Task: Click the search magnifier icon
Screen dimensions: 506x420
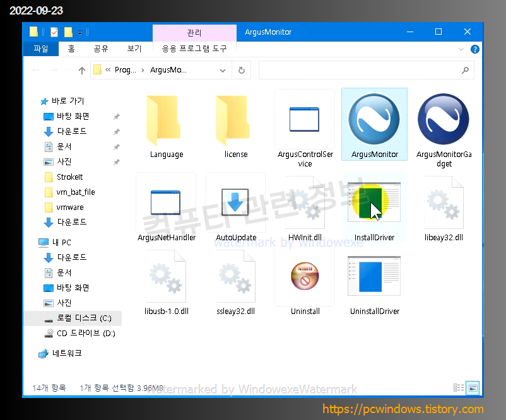Action: point(465,70)
